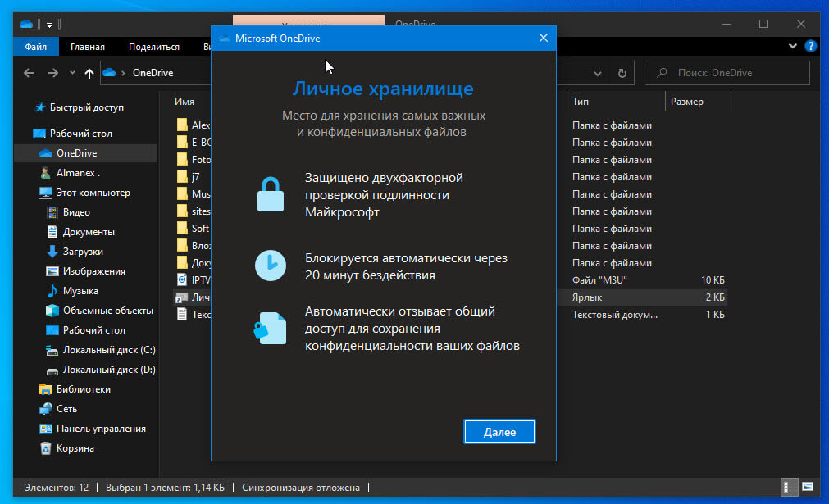
Task: Sort files by Тип column header
Action: click(x=580, y=102)
